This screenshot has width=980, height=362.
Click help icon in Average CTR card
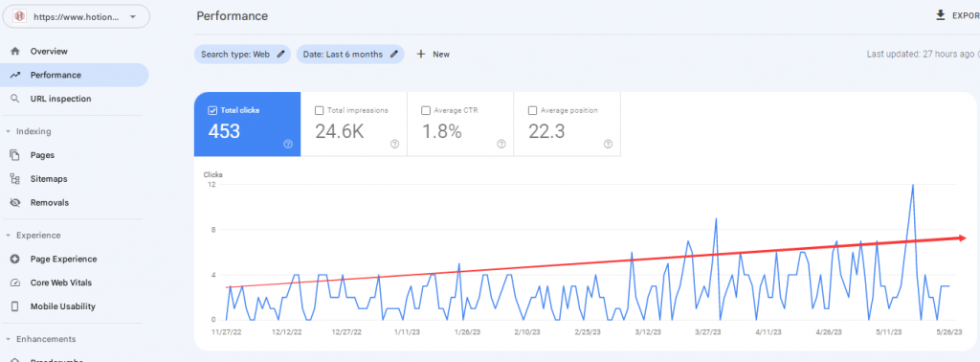pyautogui.click(x=501, y=144)
